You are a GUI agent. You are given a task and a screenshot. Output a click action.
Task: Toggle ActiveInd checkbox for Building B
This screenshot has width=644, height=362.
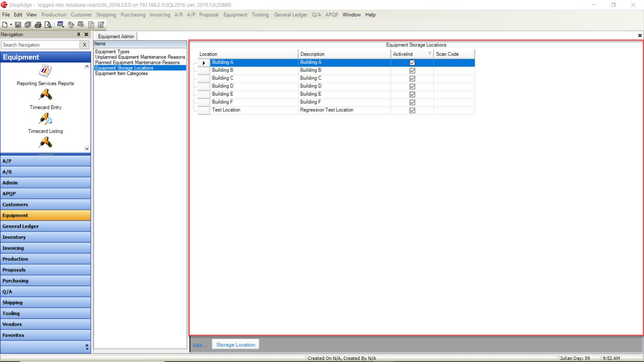pyautogui.click(x=411, y=70)
